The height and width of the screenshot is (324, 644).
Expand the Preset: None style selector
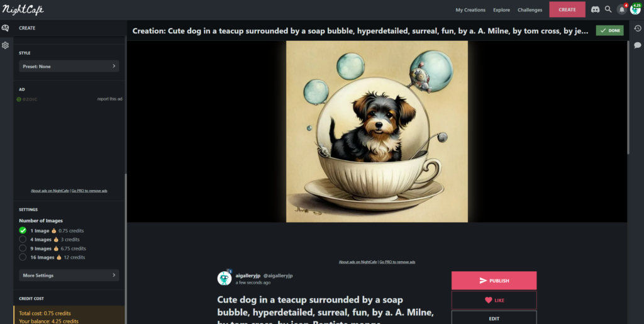(69, 66)
